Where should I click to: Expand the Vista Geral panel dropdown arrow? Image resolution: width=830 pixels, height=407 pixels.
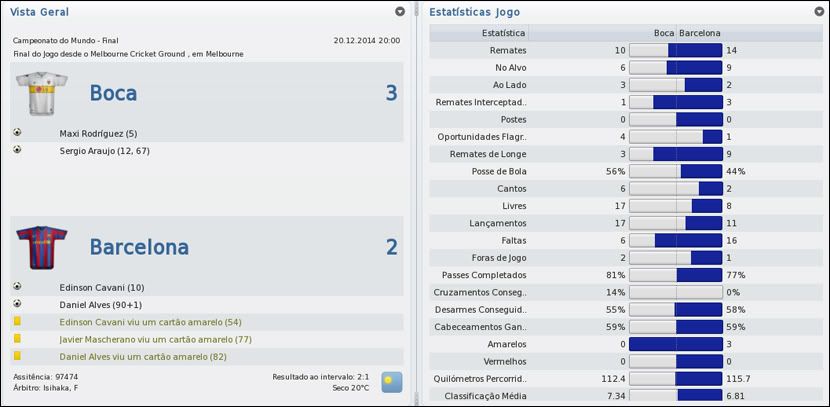(400, 12)
